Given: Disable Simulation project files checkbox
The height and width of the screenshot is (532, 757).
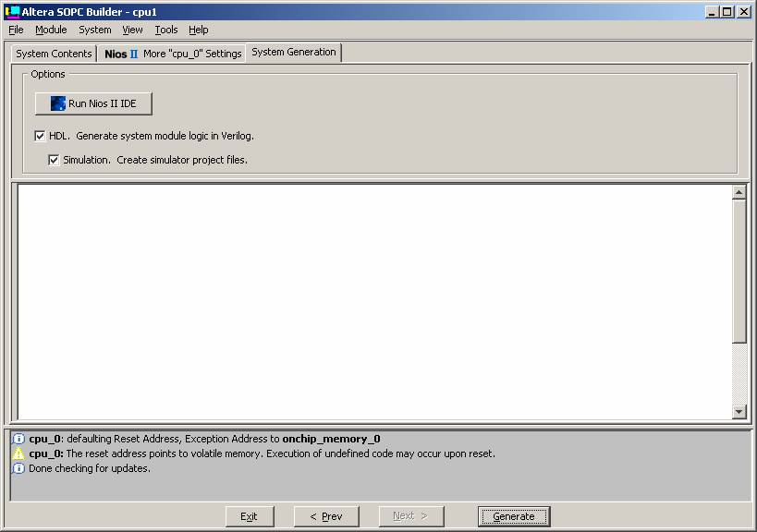Looking at the screenshot, I should coord(54,160).
